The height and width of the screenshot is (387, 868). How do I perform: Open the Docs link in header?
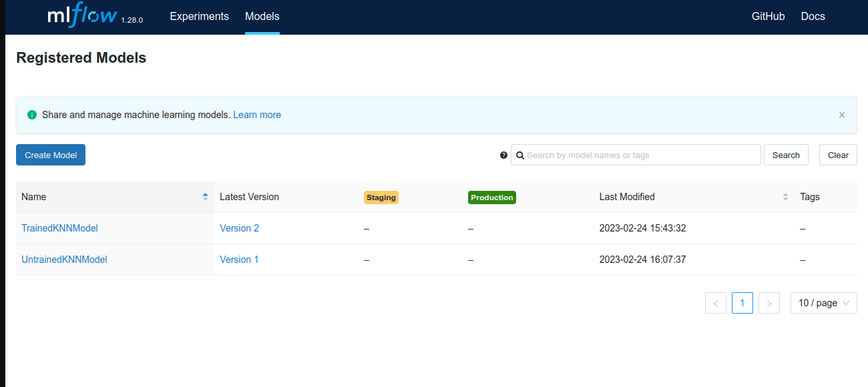point(813,17)
